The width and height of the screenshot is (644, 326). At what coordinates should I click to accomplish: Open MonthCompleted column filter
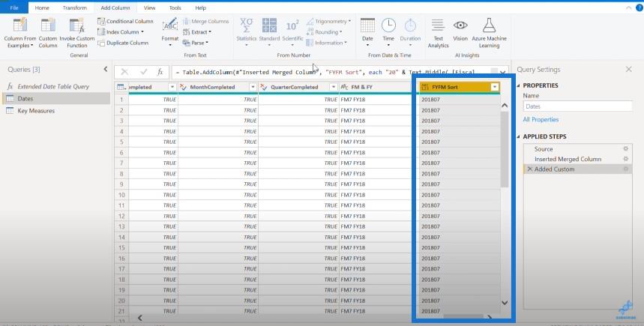pyautogui.click(x=253, y=87)
